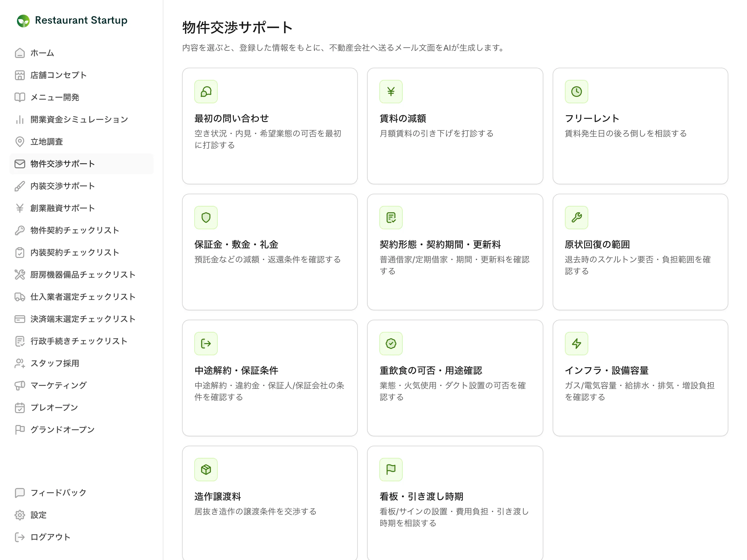747x560 pixels.
Task: Click the clock icon on フリーレント card
Action: [577, 92]
